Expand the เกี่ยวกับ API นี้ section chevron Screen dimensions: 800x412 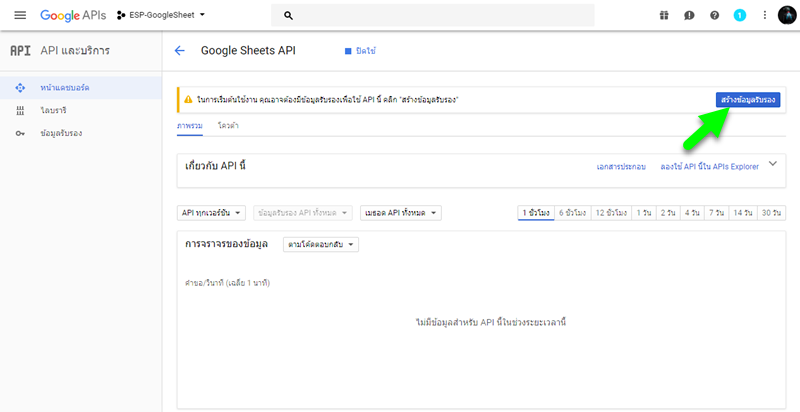(773, 164)
